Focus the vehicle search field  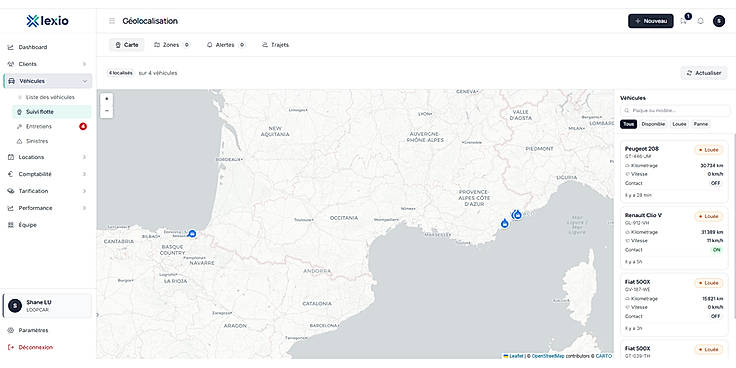(x=675, y=110)
